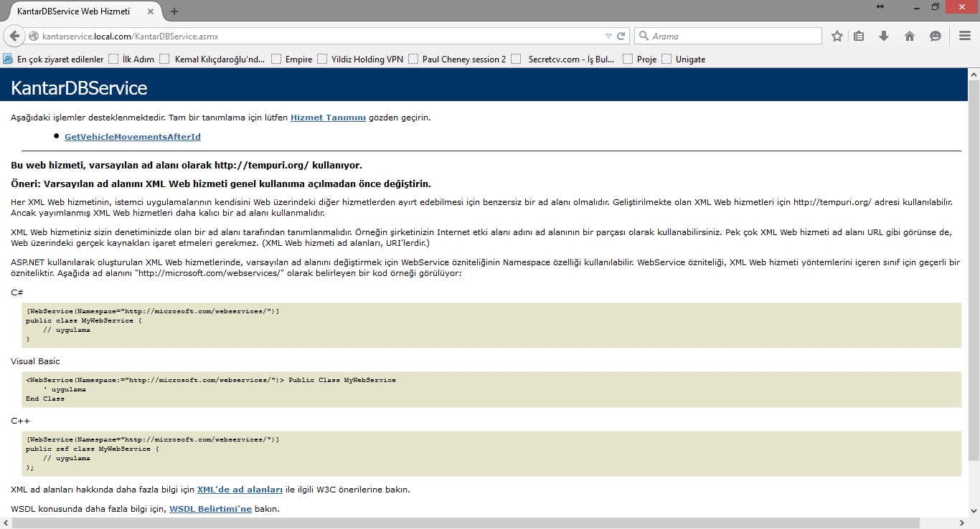Open the Paul Cheney session 2 bookmark

(x=457, y=59)
